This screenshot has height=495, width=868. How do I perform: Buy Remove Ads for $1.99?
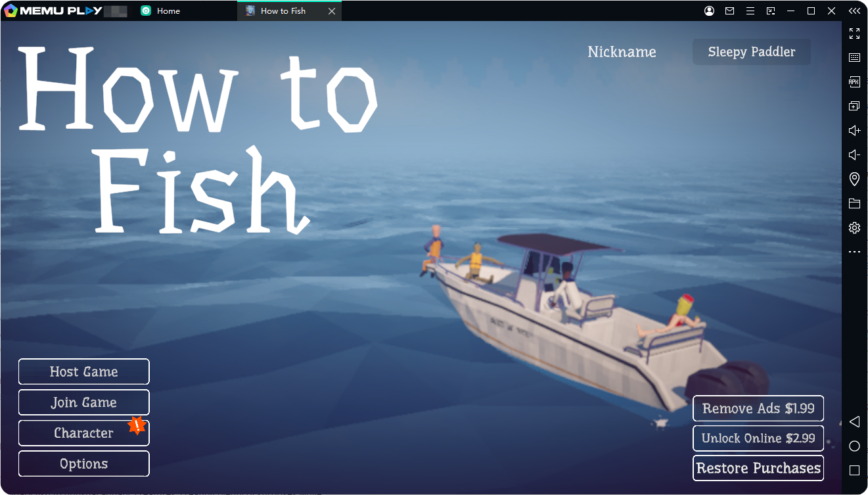[x=758, y=408]
